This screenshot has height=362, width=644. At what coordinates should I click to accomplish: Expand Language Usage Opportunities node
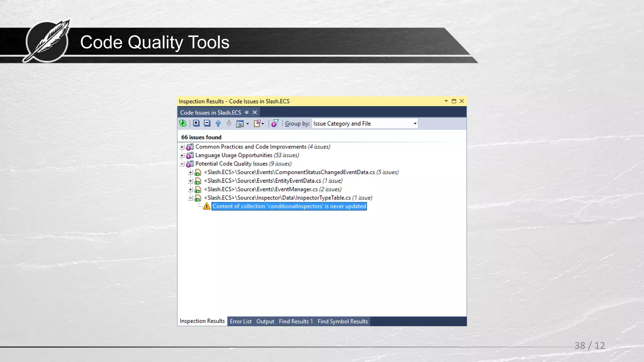(x=182, y=155)
